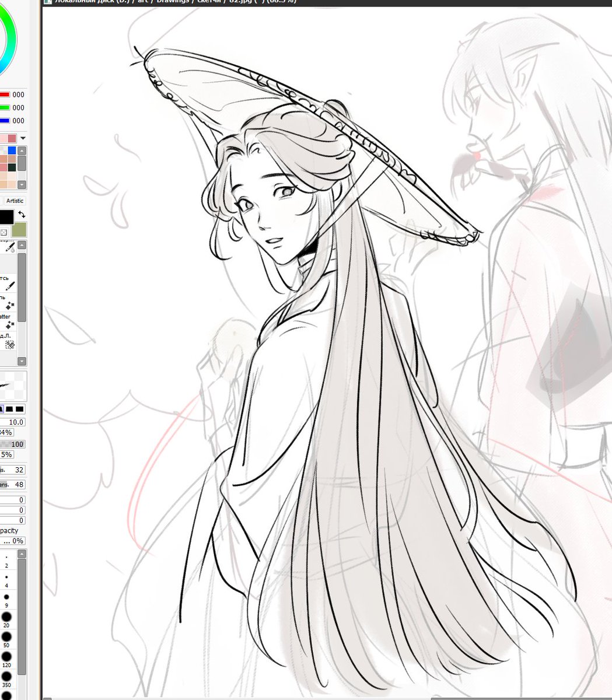Image resolution: width=612 pixels, height=700 pixels.
Task: Select brush size preset 4
Action: pyautogui.click(x=6, y=580)
